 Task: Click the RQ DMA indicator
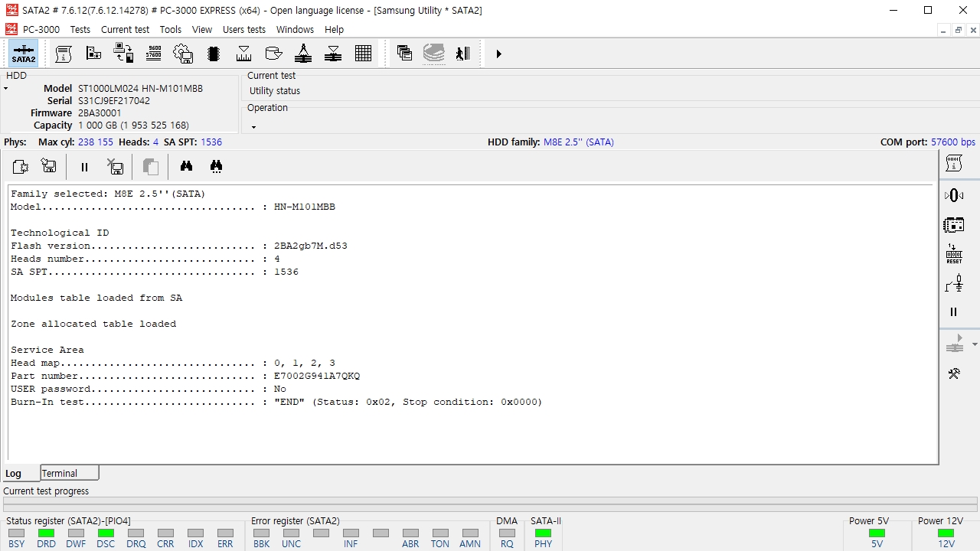tap(507, 533)
